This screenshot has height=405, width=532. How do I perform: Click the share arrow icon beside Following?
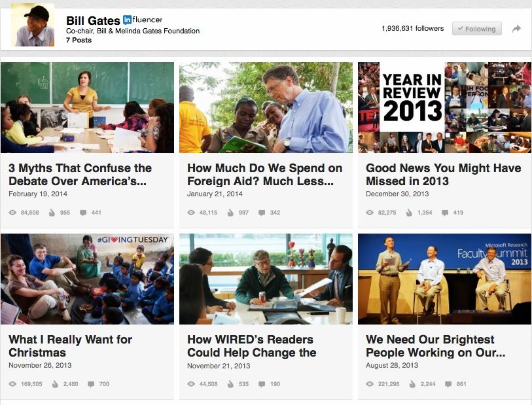tap(516, 29)
